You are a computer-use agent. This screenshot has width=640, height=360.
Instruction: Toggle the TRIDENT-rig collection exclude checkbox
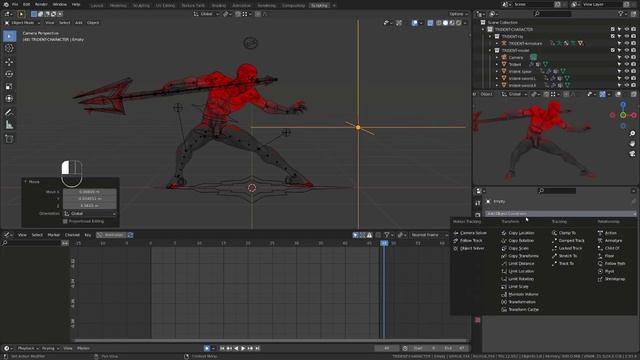click(x=613, y=36)
